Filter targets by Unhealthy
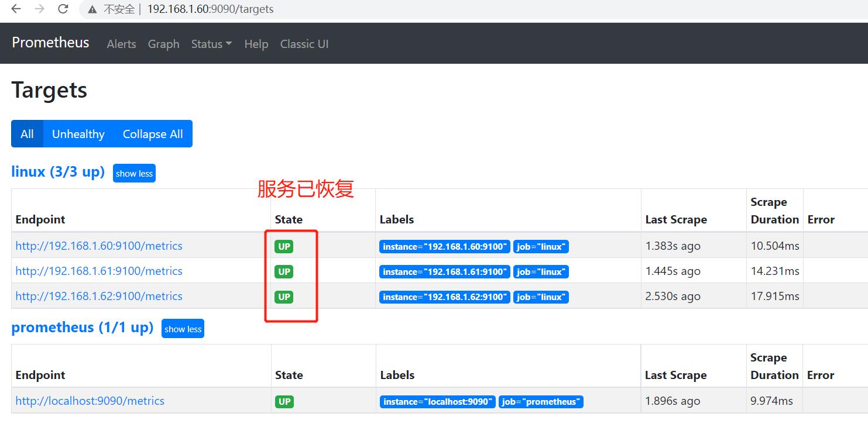868x427 pixels. [x=78, y=134]
